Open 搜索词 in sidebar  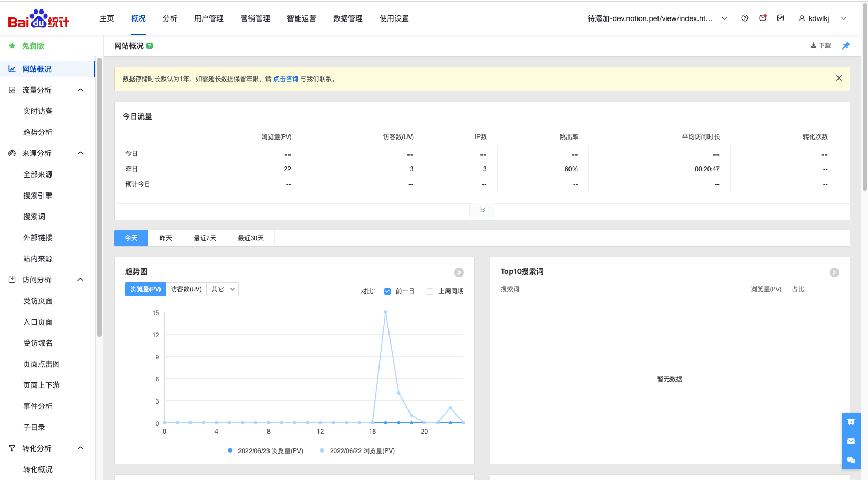(x=34, y=217)
